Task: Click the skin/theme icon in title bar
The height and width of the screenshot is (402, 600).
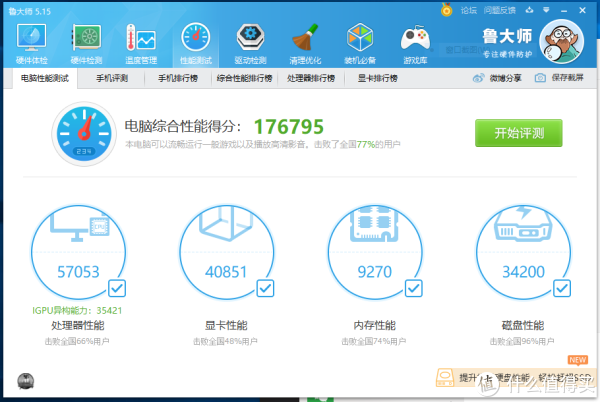Action: (529, 10)
